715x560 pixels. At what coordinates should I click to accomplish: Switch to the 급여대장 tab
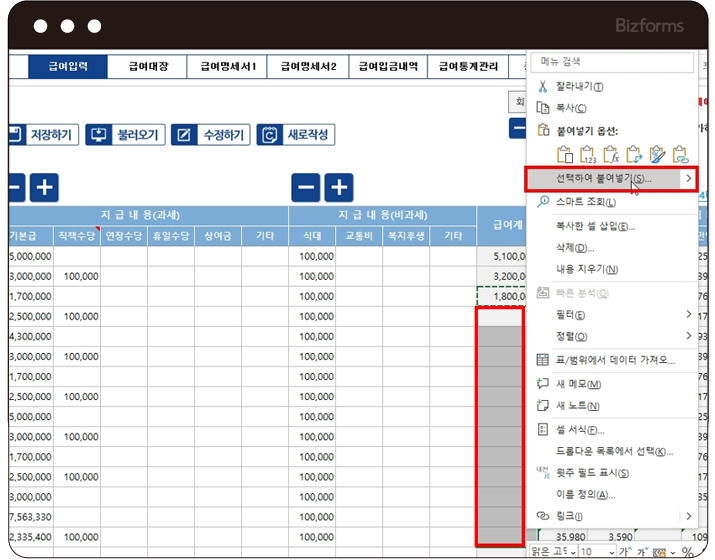pyautogui.click(x=149, y=67)
